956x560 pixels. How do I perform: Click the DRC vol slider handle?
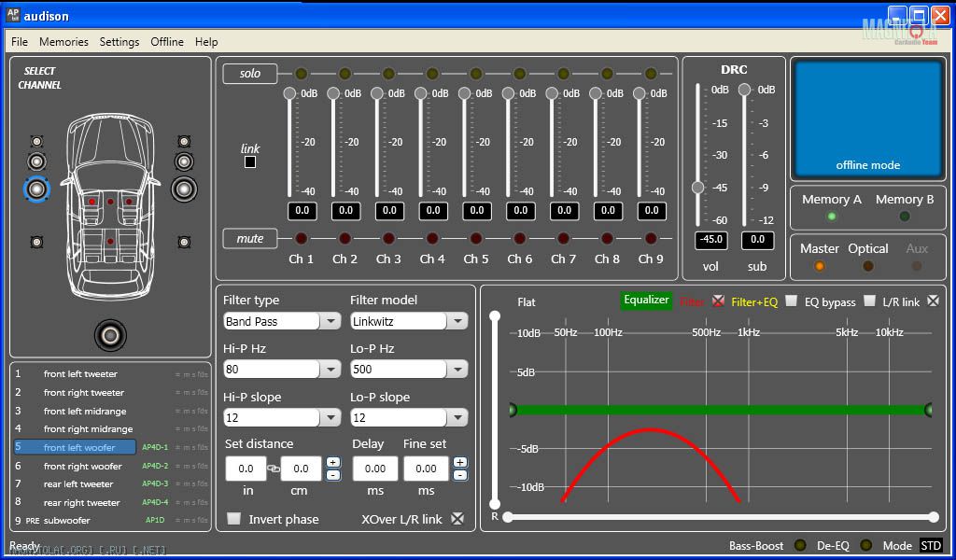point(698,188)
